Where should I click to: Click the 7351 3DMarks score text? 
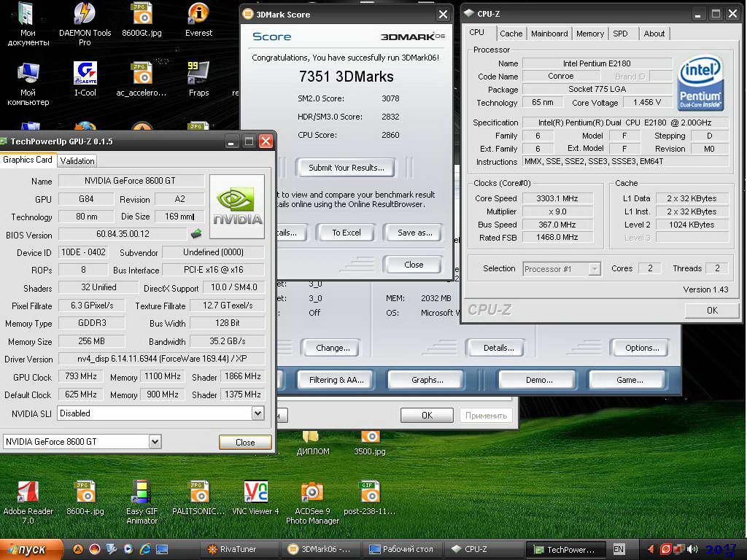coord(347,77)
